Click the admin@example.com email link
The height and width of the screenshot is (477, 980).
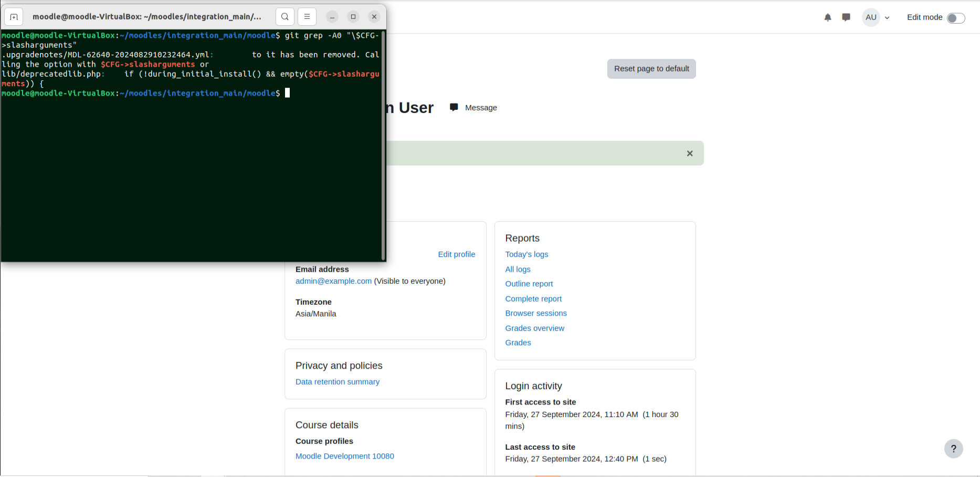click(x=333, y=281)
